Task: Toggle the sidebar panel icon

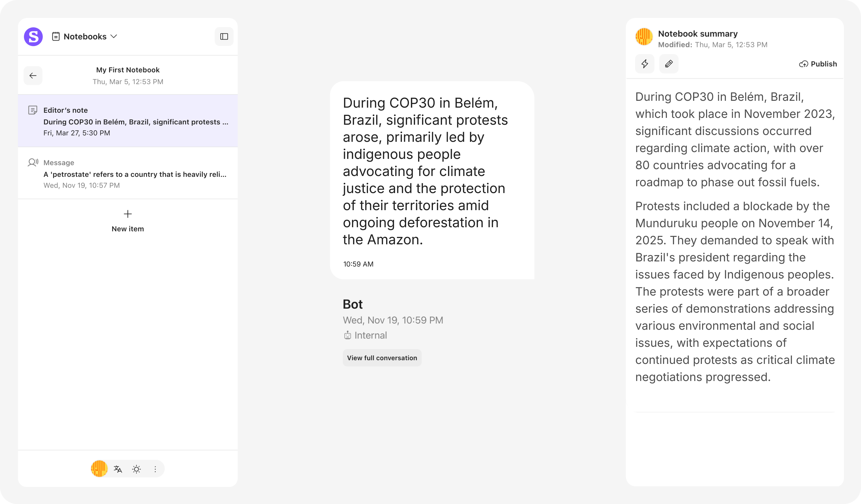Action: (224, 36)
